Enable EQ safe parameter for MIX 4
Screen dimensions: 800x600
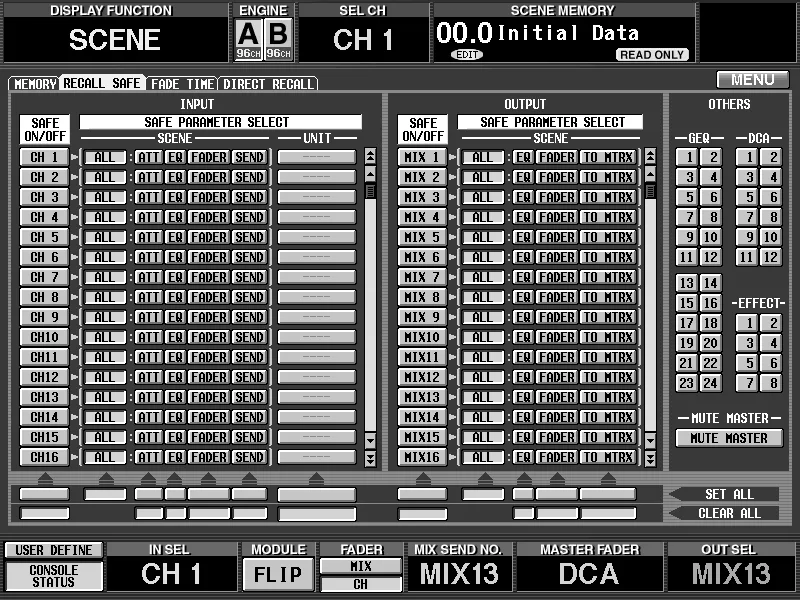tap(523, 217)
